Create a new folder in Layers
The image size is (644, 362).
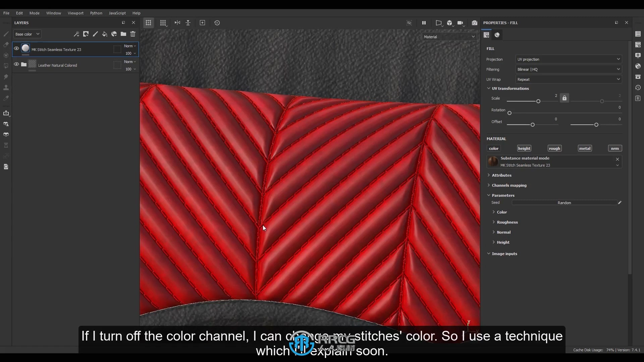pos(123,34)
